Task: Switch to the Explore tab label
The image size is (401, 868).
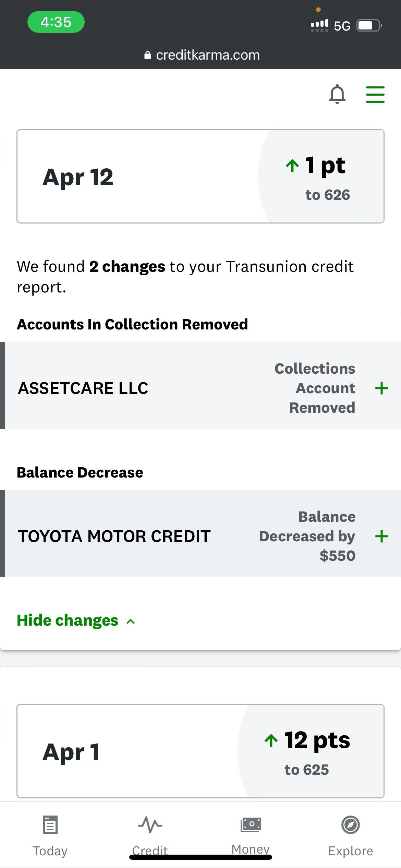Action: tap(350, 851)
